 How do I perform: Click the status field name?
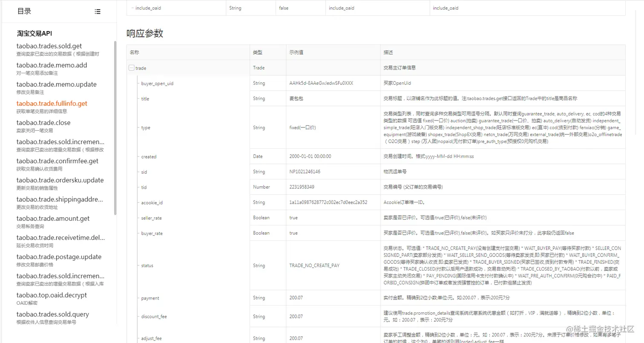[147, 266]
